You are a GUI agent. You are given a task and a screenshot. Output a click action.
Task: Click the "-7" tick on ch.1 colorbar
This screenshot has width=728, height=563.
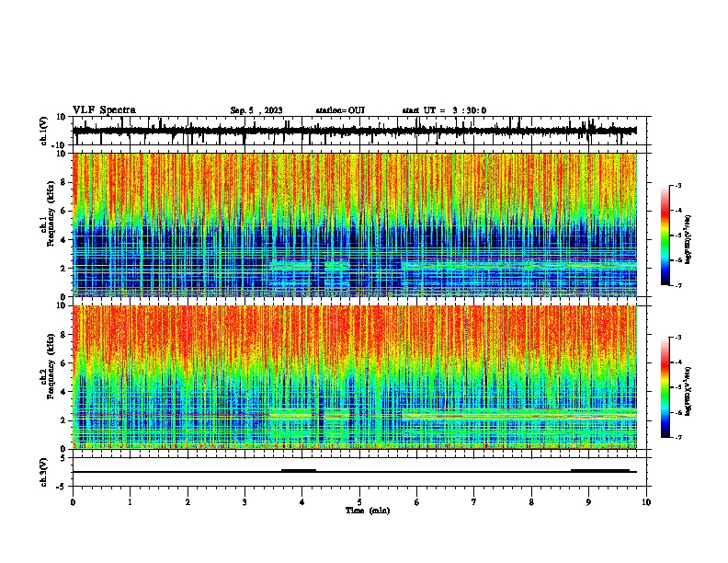pyautogui.click(x=678, y=285)
